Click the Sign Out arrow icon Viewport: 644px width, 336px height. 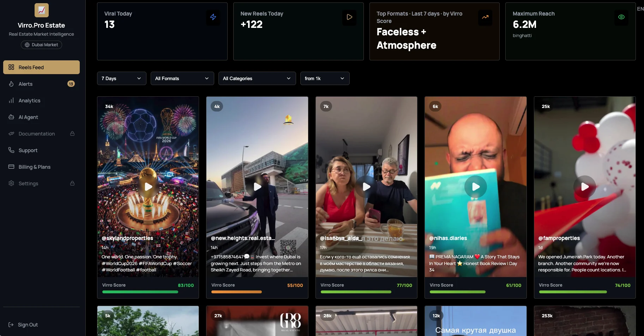[x=11, y=325]
